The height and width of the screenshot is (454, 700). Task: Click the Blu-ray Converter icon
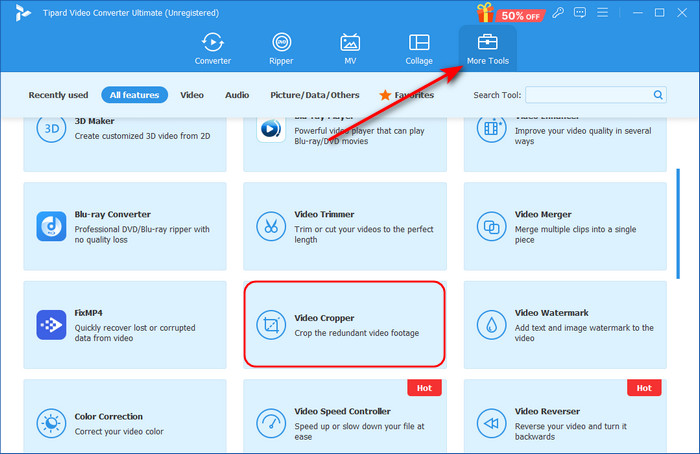(x=51, y=226)
